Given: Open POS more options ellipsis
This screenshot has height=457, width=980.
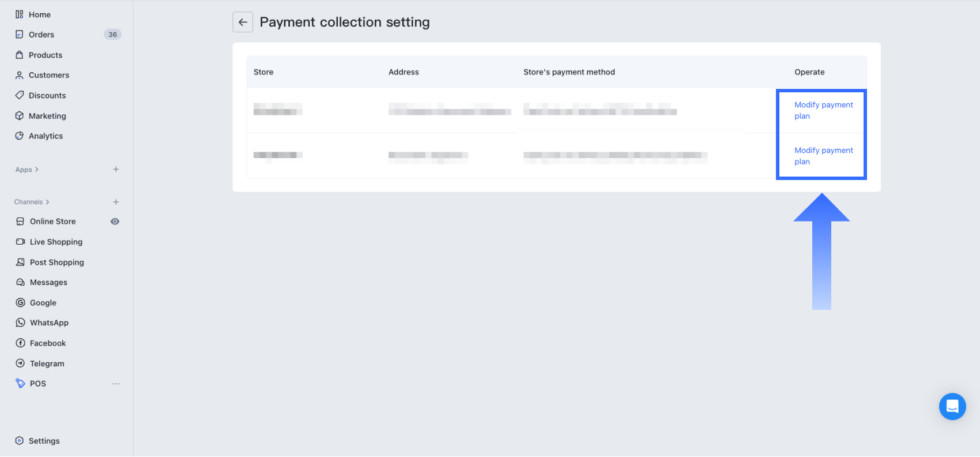Looking at the screenshot, I should [116, 384].
